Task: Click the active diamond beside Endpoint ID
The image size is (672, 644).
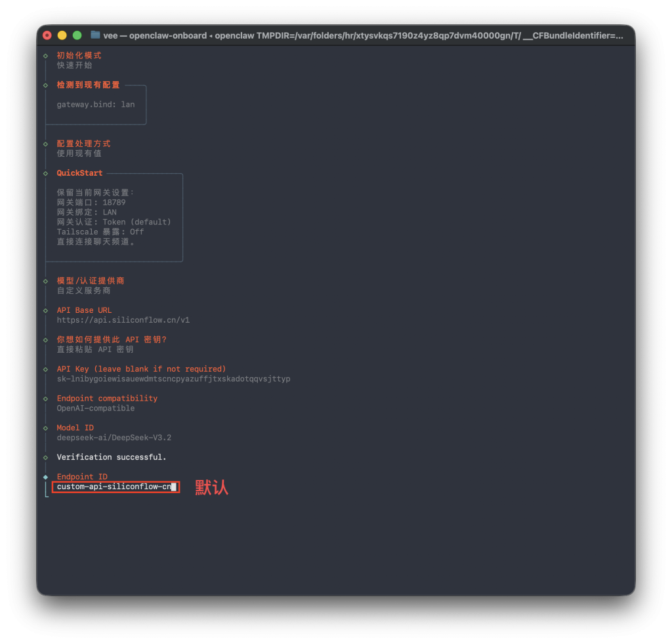Action: click(45, 477)
